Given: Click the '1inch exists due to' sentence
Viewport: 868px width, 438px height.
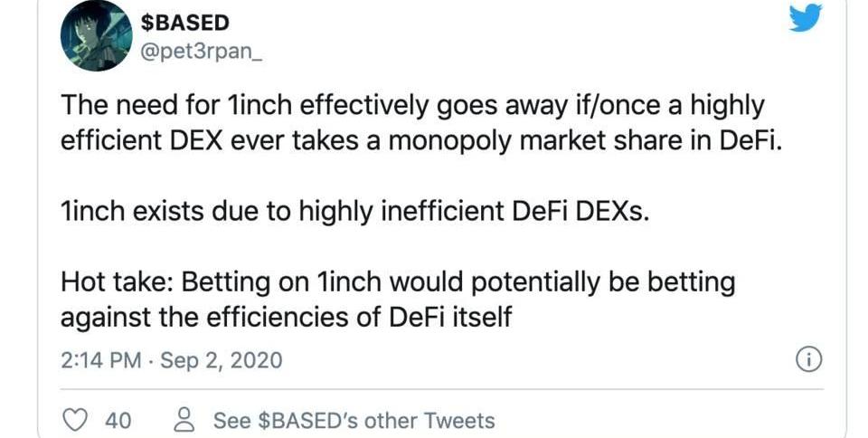Looking at the screenshot, I should (354, 212).
